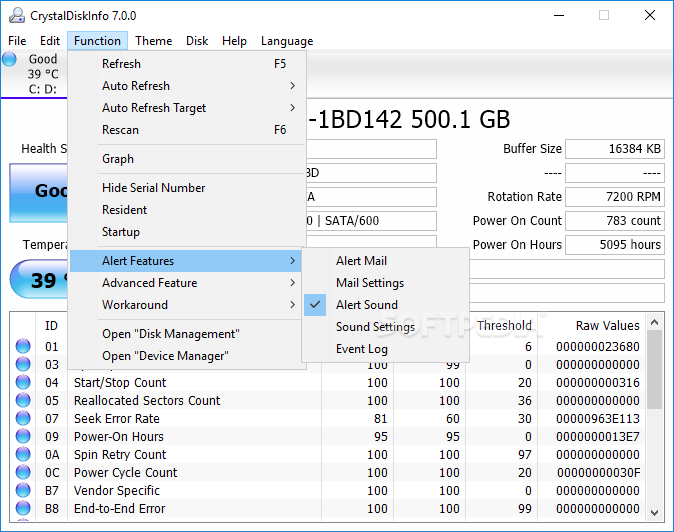Toggle the Hide Serial Number option
The width and height of the screenshot is (674, 532).
[187, 188]
